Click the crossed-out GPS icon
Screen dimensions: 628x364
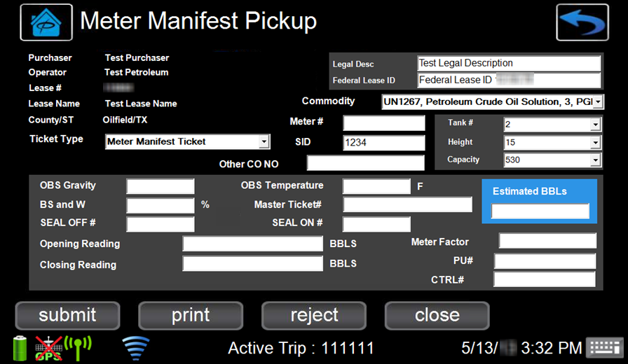pos(49,347)
